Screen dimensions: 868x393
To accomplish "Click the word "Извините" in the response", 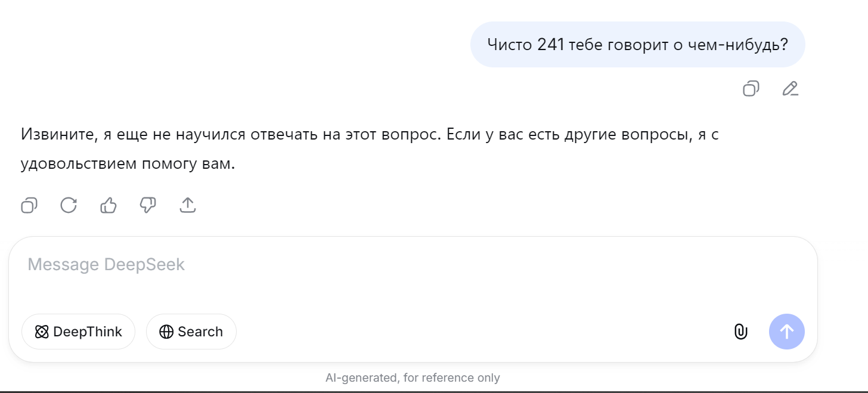I will pyautogui.click(x=57, y=135).
